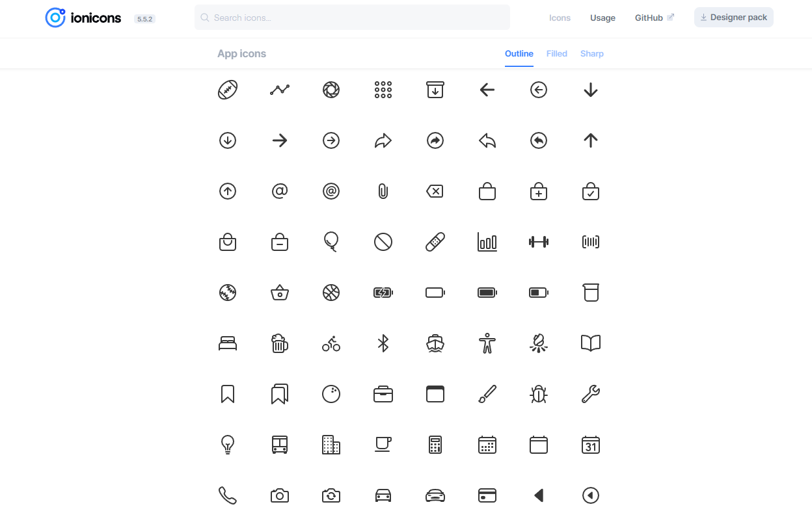
Task: Click the bag add icon
Action: click(539, 191)
